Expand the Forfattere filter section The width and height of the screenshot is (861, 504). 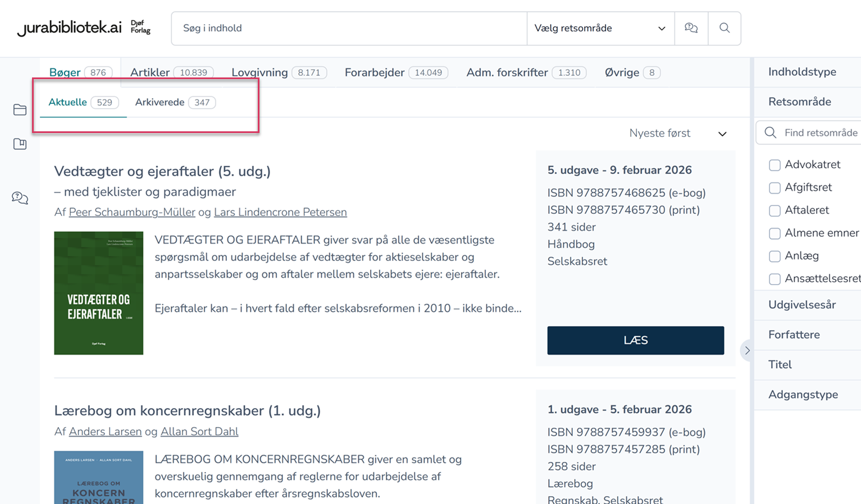(794, 335)
